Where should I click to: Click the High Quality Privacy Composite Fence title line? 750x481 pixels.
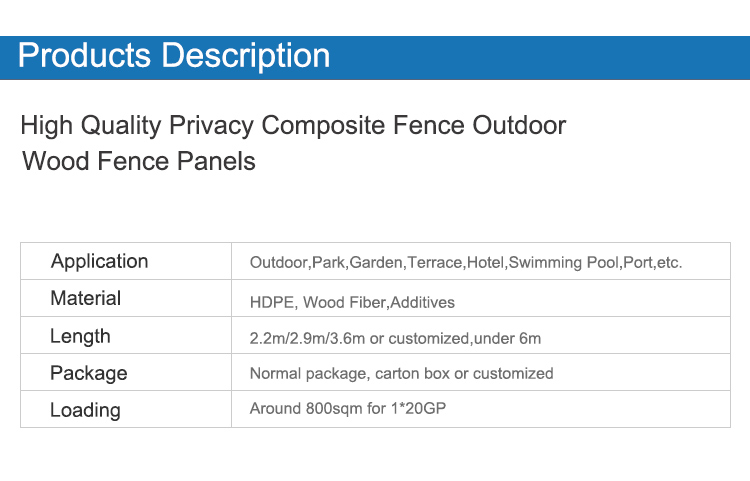point(293,126)
